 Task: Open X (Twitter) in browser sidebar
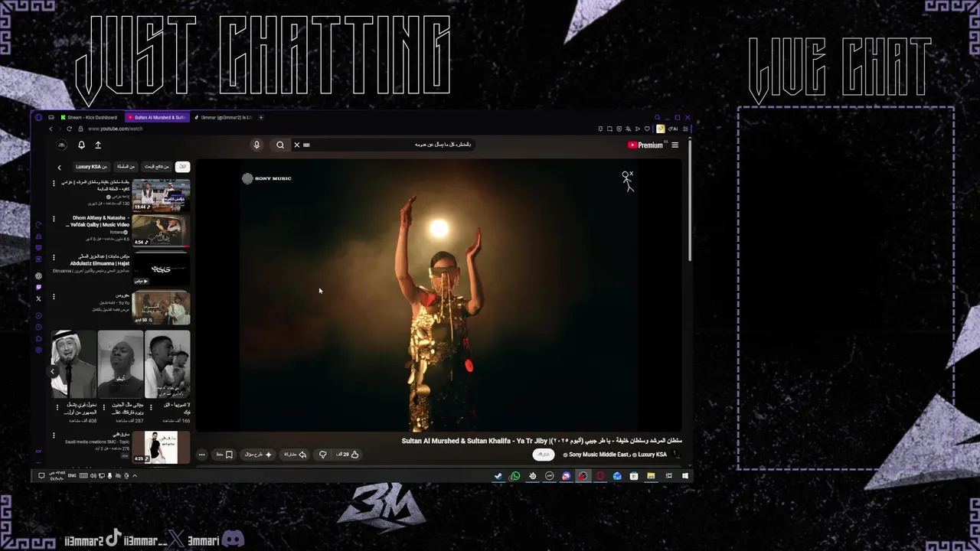point(38,298)
